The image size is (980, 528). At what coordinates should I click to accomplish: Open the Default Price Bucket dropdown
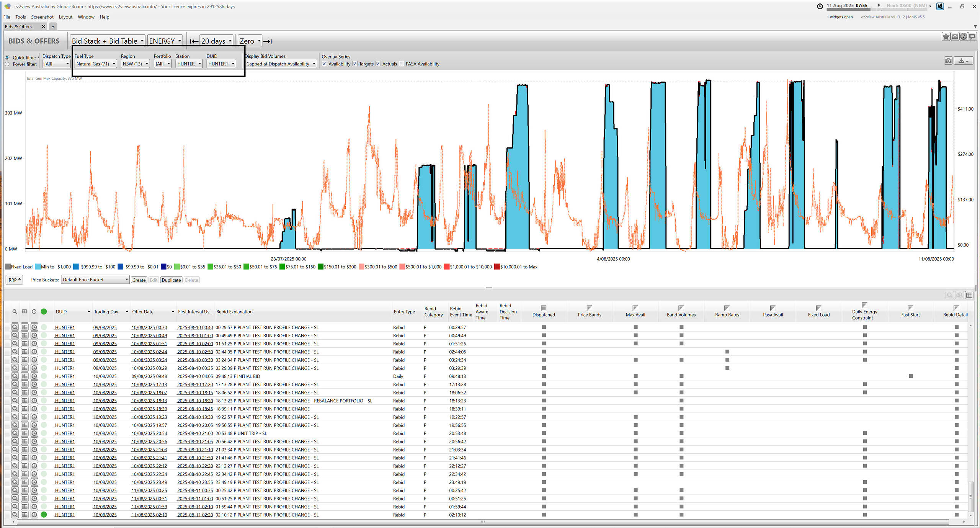(95, 280)
